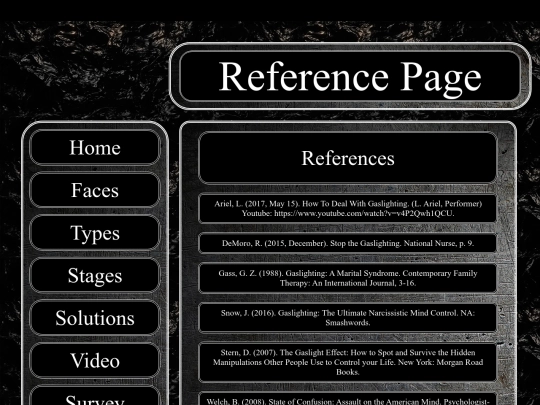Navigate to the Stages page

point(95,276)
